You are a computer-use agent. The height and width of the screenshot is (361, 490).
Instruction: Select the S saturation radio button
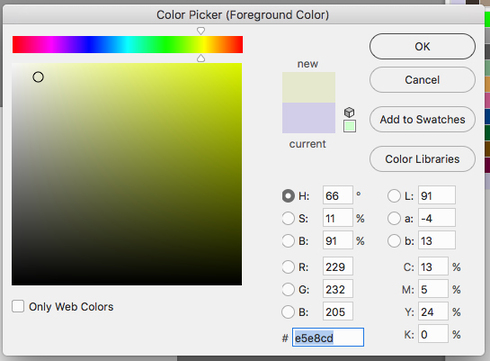(288, 219)
